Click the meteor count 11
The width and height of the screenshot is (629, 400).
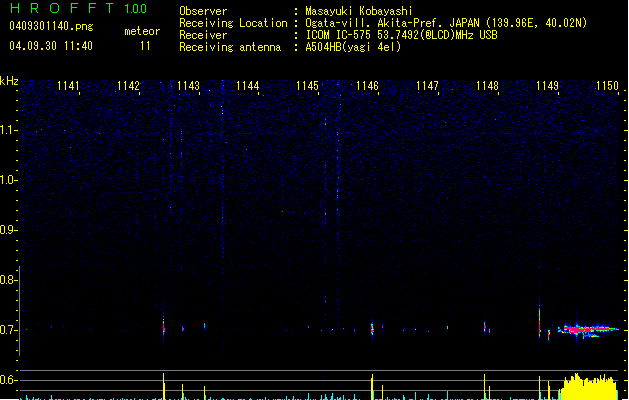click(x=145, y=46)
